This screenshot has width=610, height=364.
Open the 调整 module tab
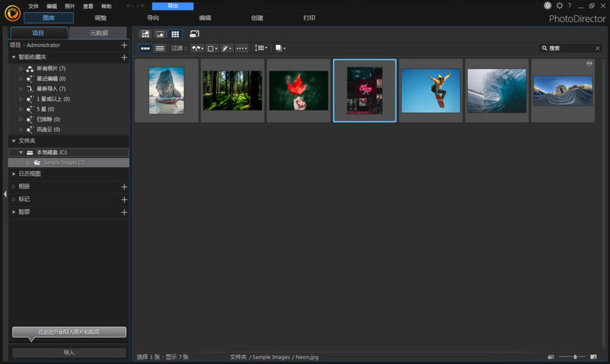coord(99,18)
